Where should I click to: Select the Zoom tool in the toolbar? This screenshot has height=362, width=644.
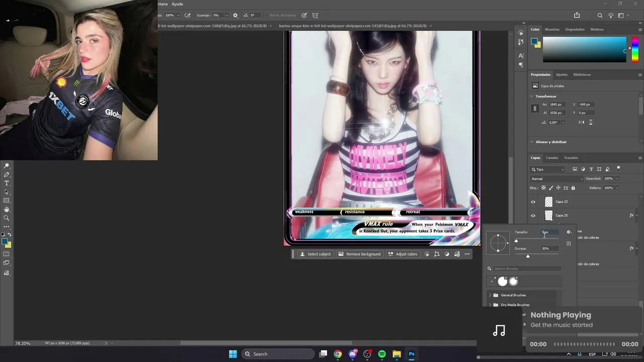click(7, 218)
